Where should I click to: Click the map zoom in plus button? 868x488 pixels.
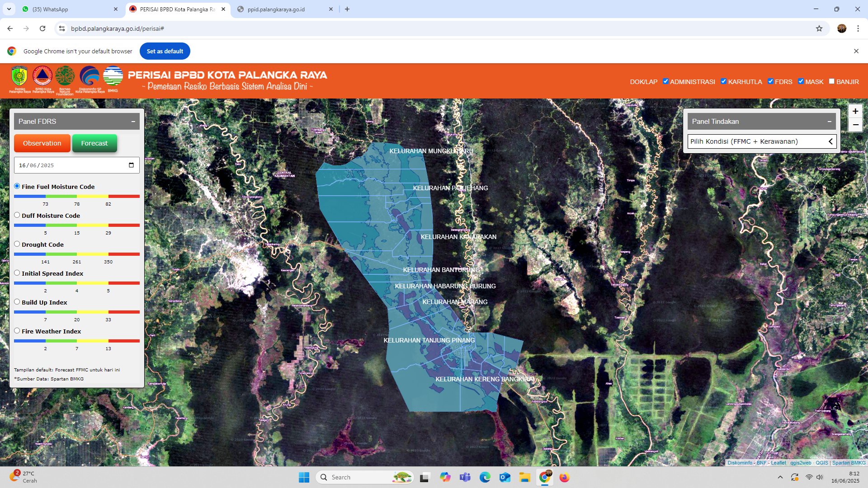coord(855,111)
